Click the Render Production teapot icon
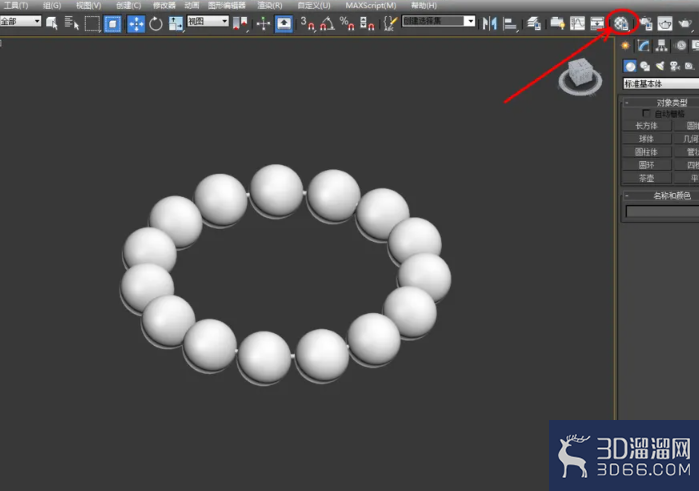This screenshot has height=491, width=699. coord(685,24)
